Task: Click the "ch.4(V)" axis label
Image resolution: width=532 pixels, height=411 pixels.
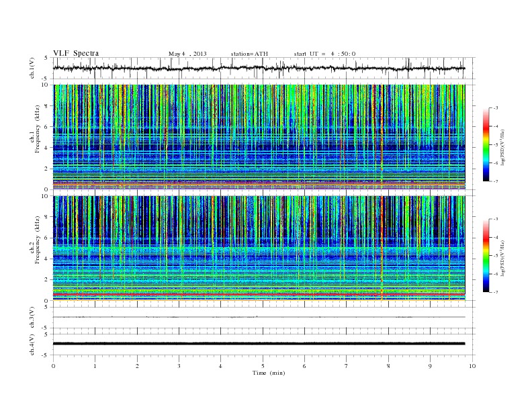Action: 32,345
